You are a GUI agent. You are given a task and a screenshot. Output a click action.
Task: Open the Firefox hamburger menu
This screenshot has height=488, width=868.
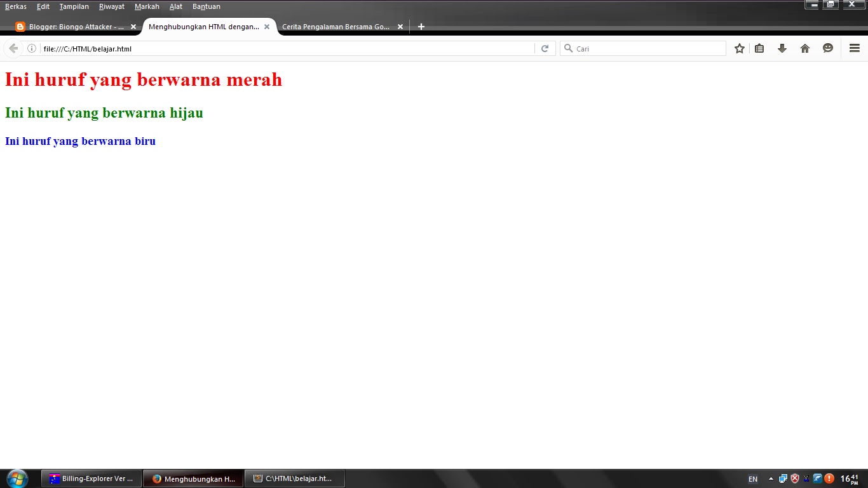[855, 48]
